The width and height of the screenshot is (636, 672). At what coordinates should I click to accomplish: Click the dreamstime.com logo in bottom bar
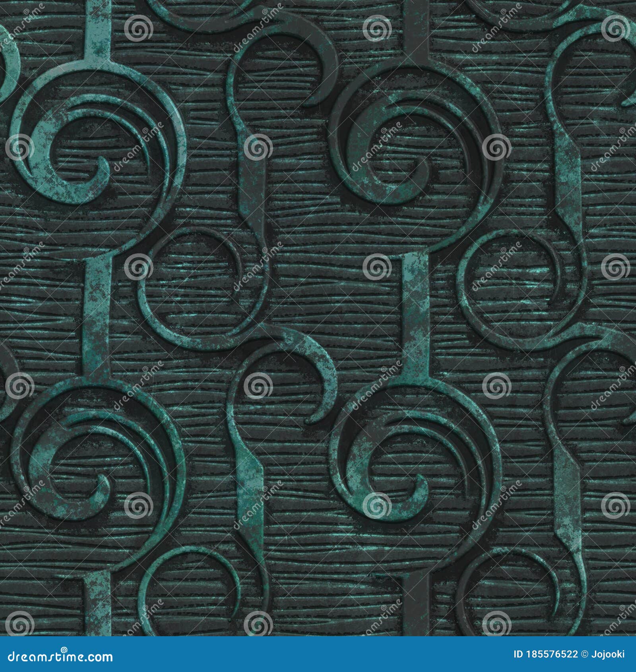click(60, 656)
